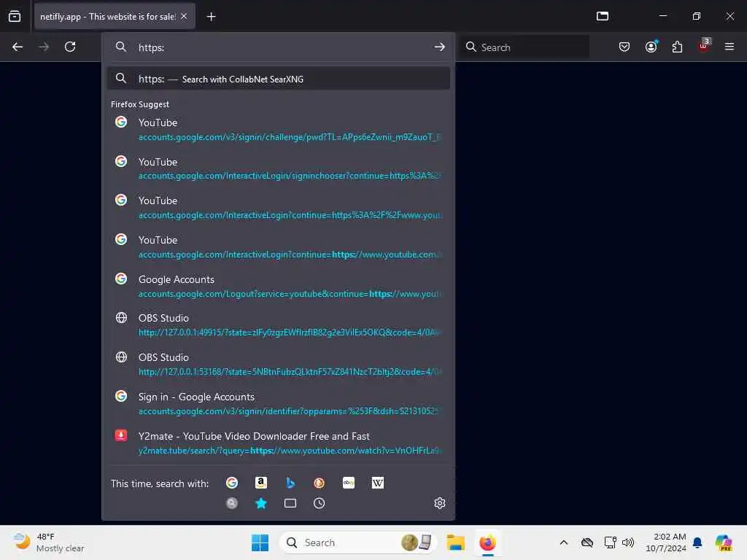Click the 'Firefox Suggest' label
Image resolution: width=747 pixels, height=560 pixels.
point(140,104)
